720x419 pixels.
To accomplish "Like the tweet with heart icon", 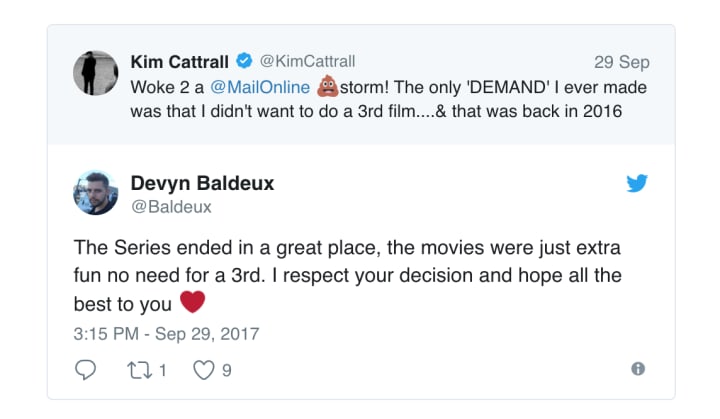I will [x=203, y=370].
